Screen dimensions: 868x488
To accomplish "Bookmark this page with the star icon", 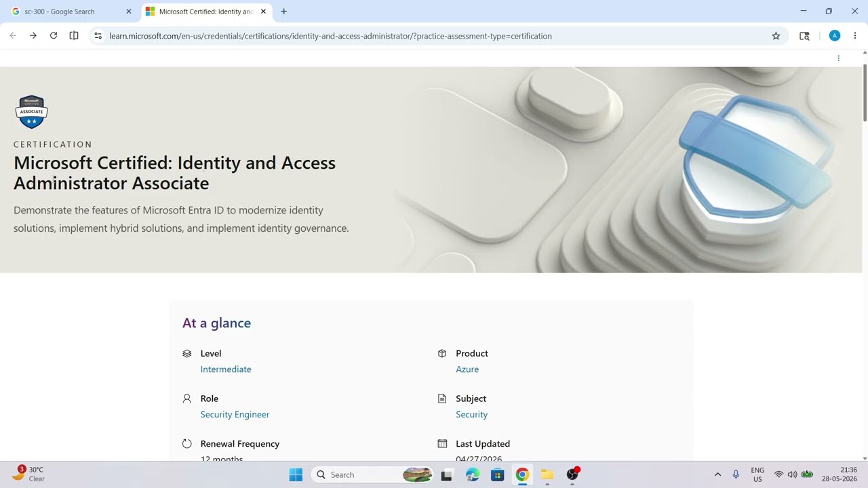I will pos(776,36).
